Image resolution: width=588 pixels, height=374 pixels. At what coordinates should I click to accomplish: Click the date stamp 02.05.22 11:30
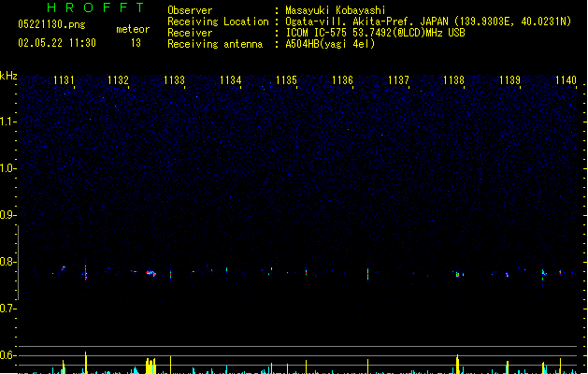pos(57,43)
